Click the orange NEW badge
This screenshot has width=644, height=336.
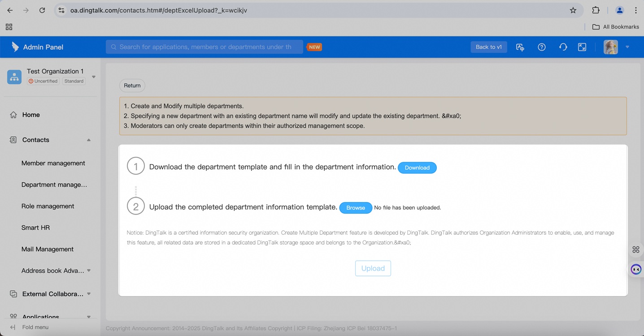coord(314,47)
